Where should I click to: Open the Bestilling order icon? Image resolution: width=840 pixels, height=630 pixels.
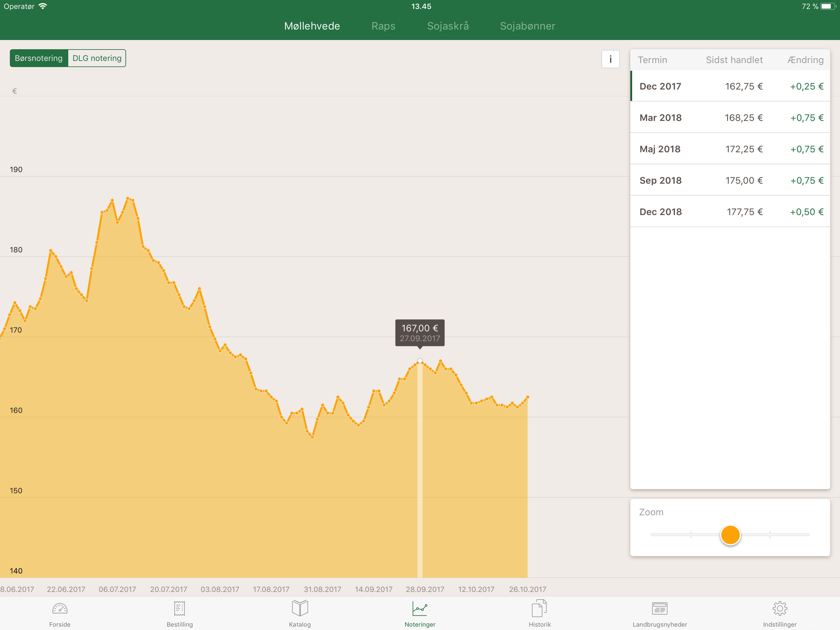(x=180, y=609)
